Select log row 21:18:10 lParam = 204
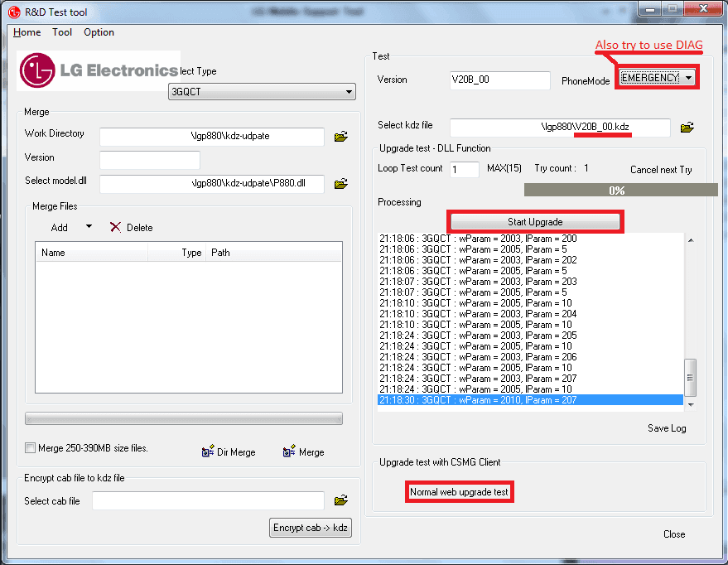Image resolution: width=728 pixels, height=565 pixels. [530, 314]
